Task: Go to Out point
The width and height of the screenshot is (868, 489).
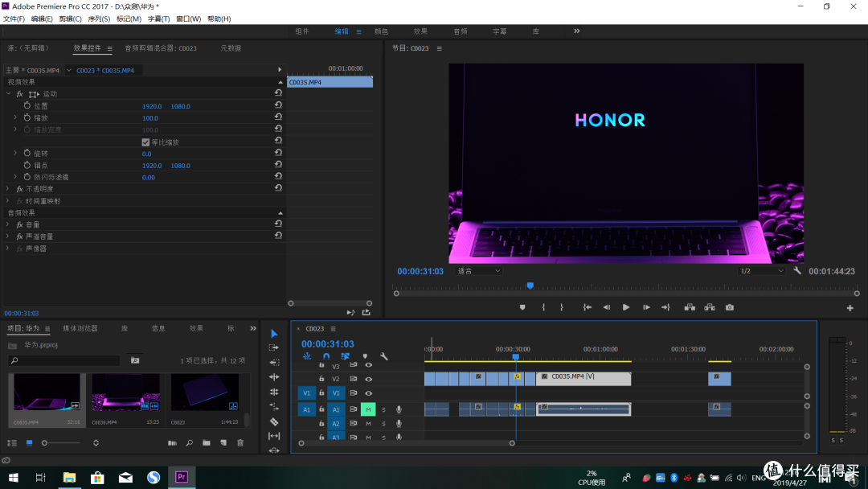Action: pyautogui.click(x=665, y=307)
